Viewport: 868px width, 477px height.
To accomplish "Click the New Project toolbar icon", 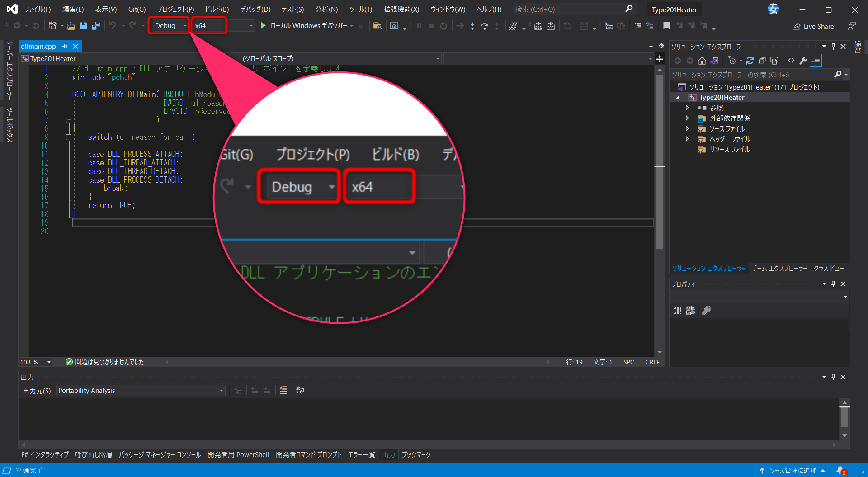I will [x=52, y=26].
